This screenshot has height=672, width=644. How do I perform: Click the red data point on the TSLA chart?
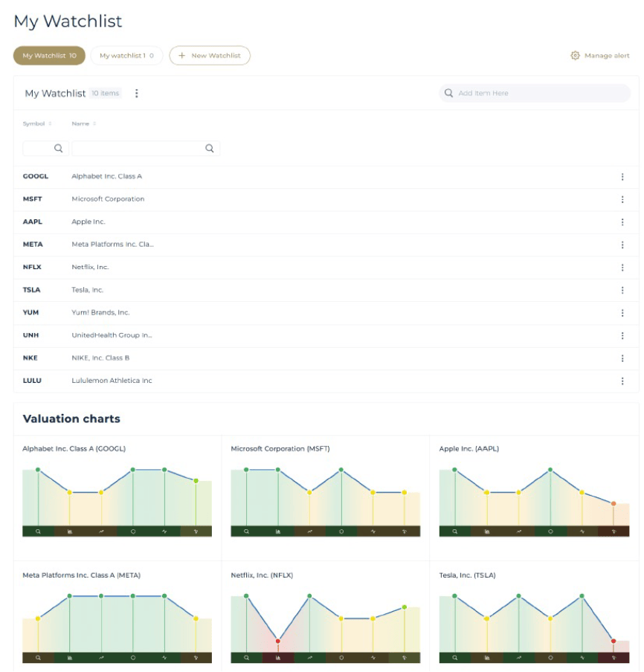coord(614,641)
